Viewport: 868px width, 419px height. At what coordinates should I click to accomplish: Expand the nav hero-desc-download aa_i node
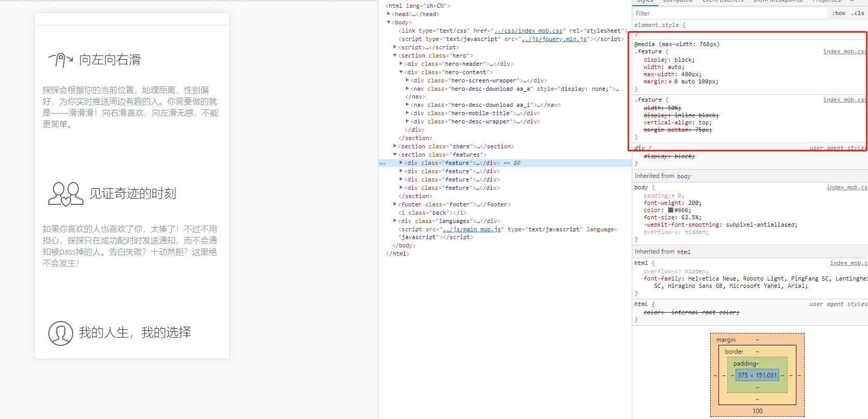coord(408,105)
